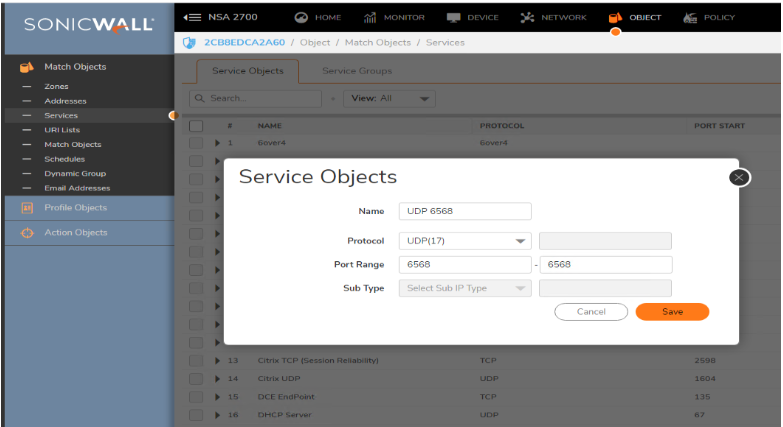
Task: Click the Name field containing UDP 6568
Action: pyautogui.click(x=464, y=211)
